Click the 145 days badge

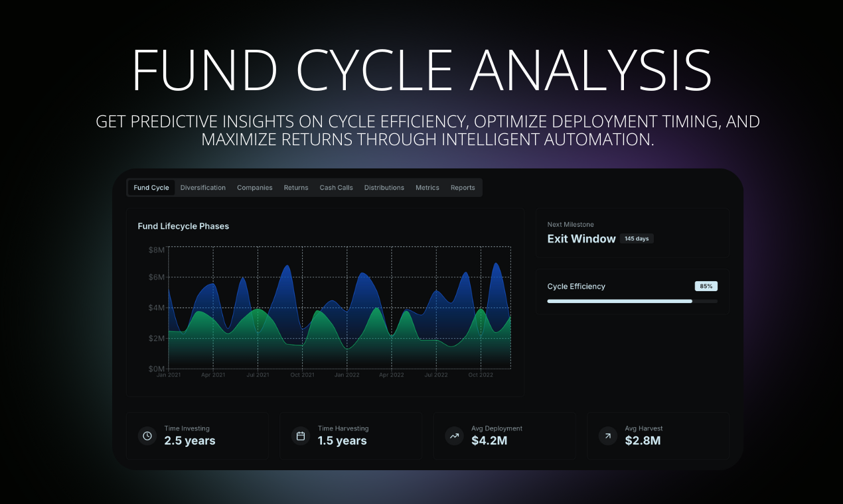tap(637, 239)
